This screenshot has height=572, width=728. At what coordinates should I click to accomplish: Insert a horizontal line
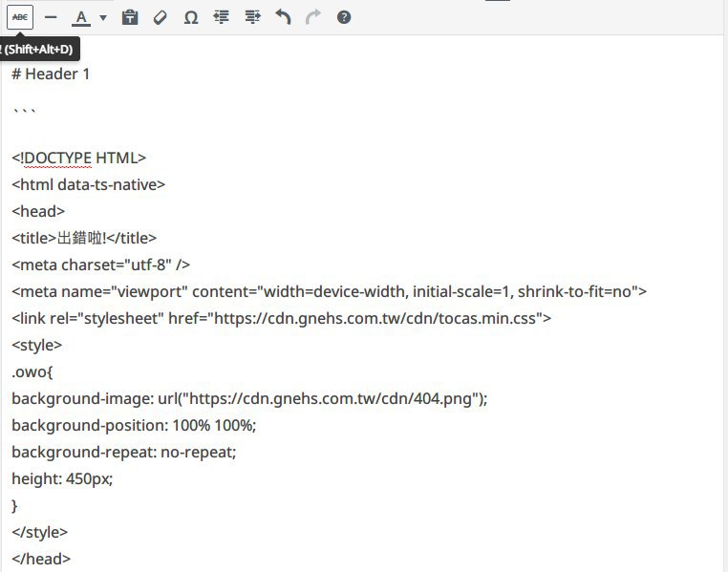point(51,17)
